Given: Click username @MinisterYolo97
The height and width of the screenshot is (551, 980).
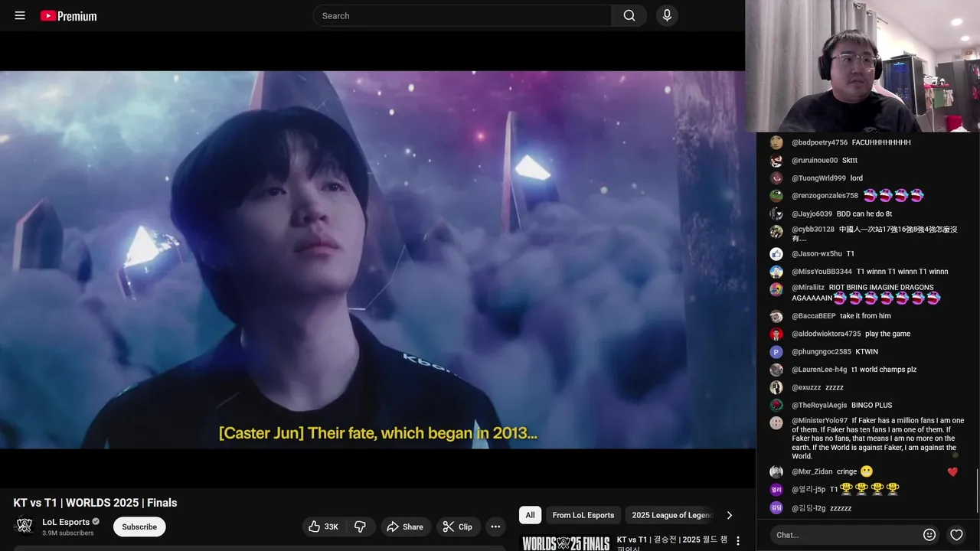Looking at the screenshot, I should coord(820,421).
